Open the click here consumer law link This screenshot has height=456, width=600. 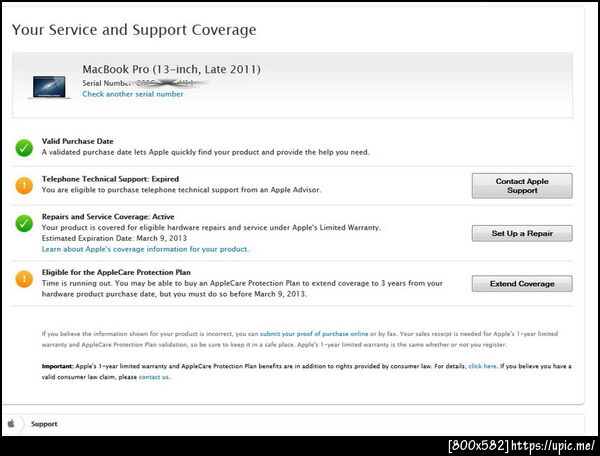[x=483, y=366]
